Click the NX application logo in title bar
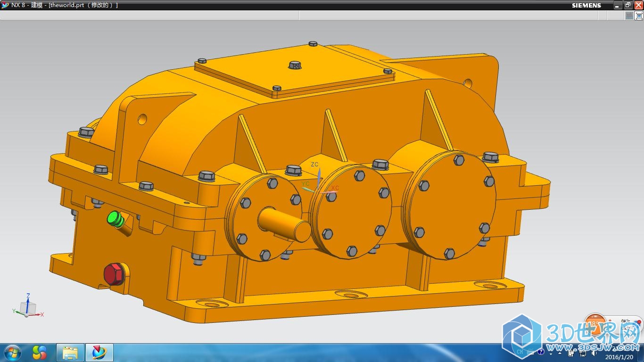 point(5,5)
